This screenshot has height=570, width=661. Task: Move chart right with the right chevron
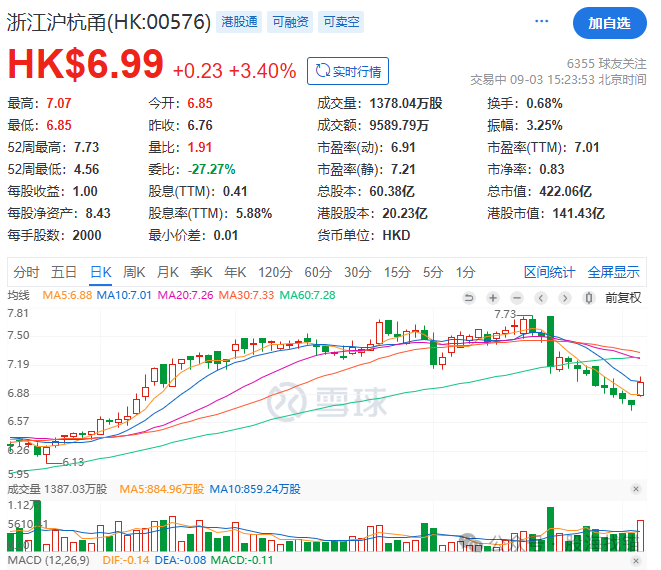565,298
